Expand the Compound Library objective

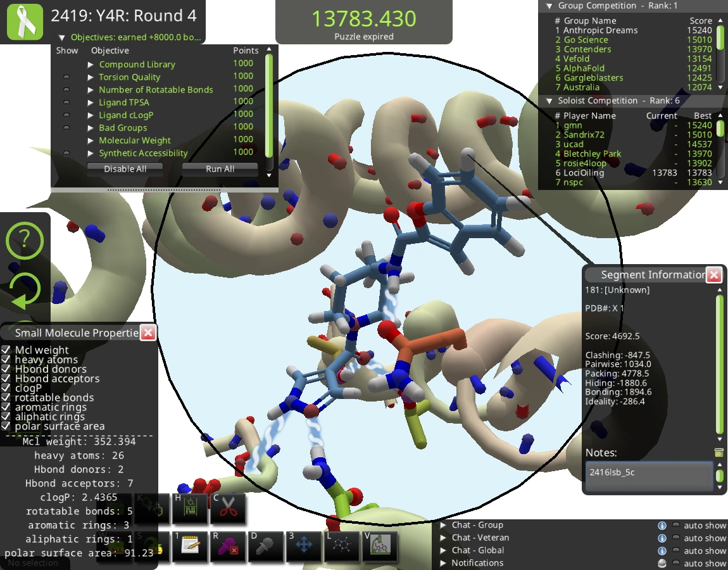[91, 64]
